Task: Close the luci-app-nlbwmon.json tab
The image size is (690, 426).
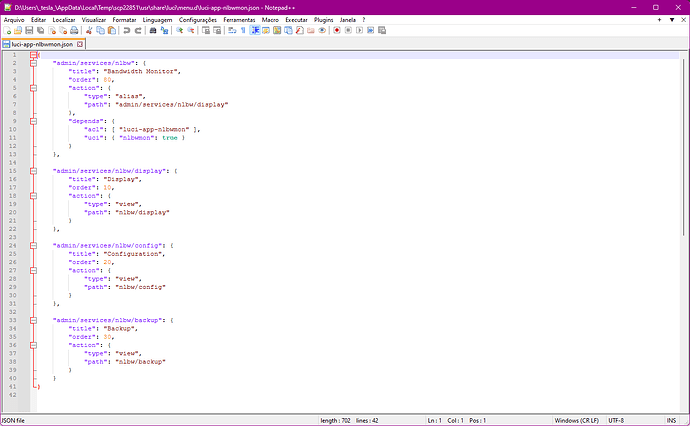Action: [x=80, y=44]
